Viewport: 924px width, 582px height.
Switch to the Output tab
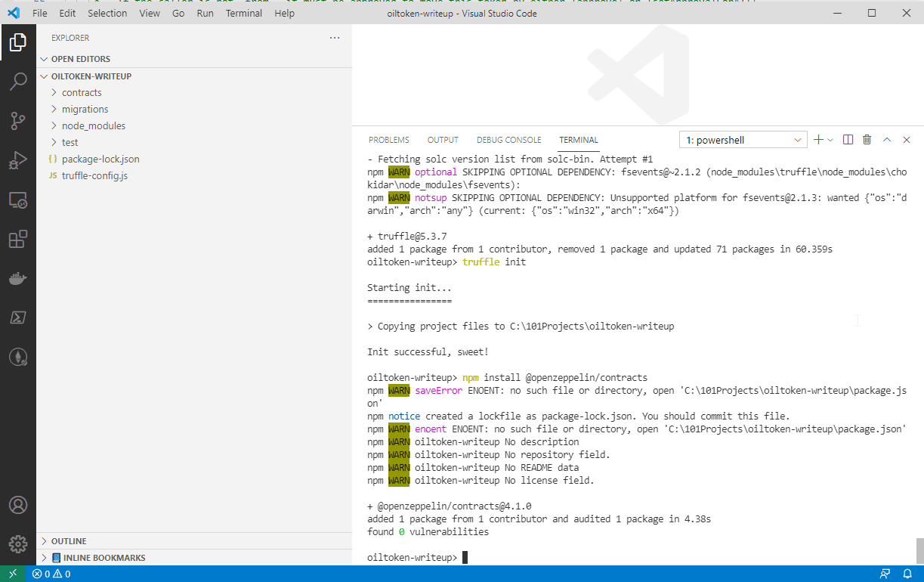443,140
